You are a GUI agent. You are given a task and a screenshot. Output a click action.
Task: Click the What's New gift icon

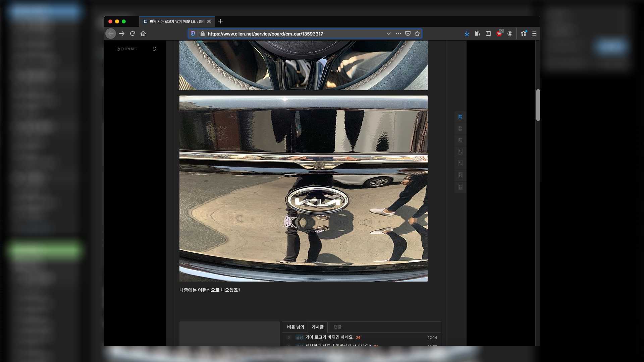(x=524, y=34)
